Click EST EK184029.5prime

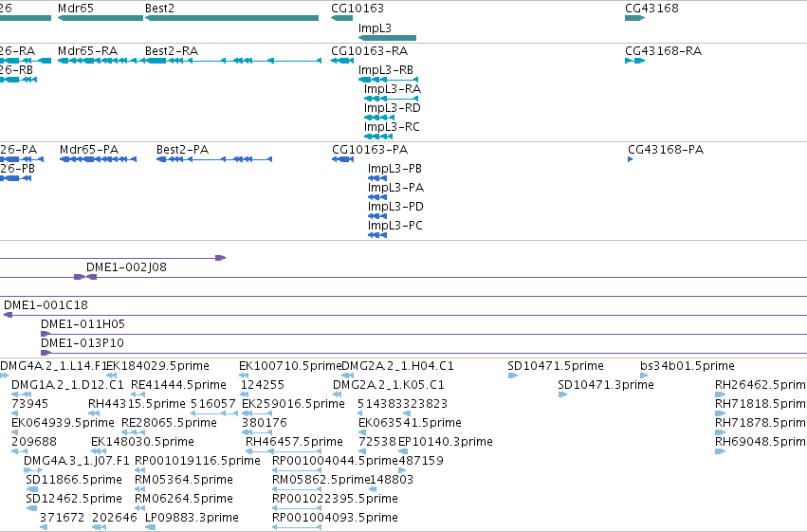click(157, 366)
